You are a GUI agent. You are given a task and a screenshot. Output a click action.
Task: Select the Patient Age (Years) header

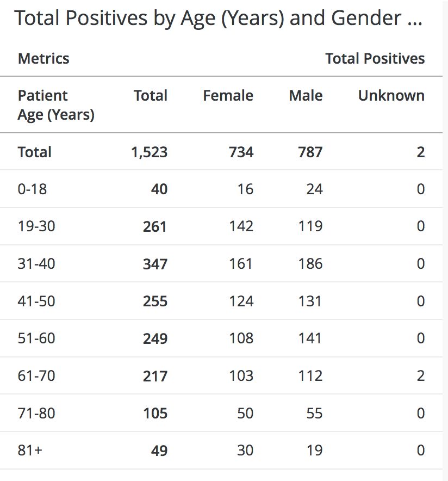(56, 105)
